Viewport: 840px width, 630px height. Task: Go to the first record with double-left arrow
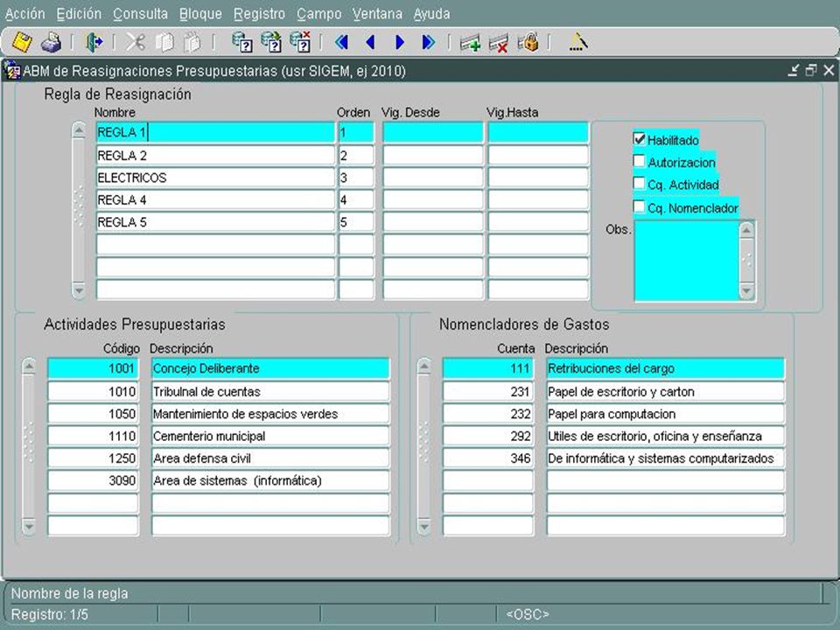(341, 42)
